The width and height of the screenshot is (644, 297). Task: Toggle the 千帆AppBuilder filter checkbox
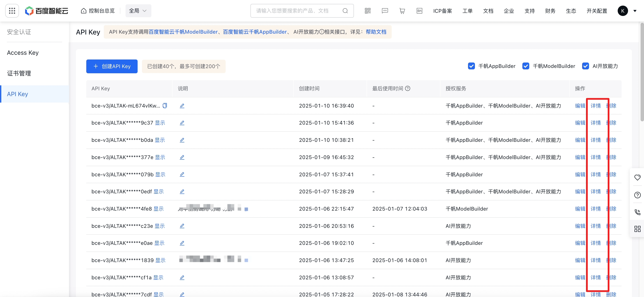[x=471, y=66]
